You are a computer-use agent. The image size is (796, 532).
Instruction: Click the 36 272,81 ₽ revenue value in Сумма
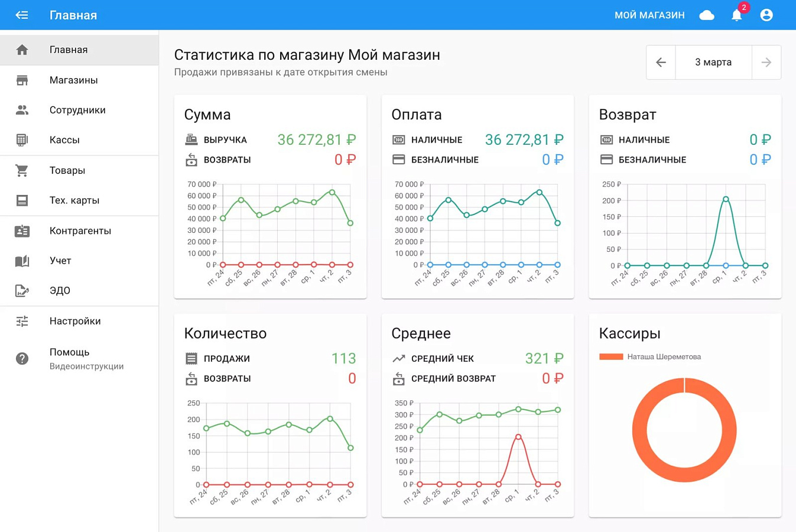click(317, 140)
